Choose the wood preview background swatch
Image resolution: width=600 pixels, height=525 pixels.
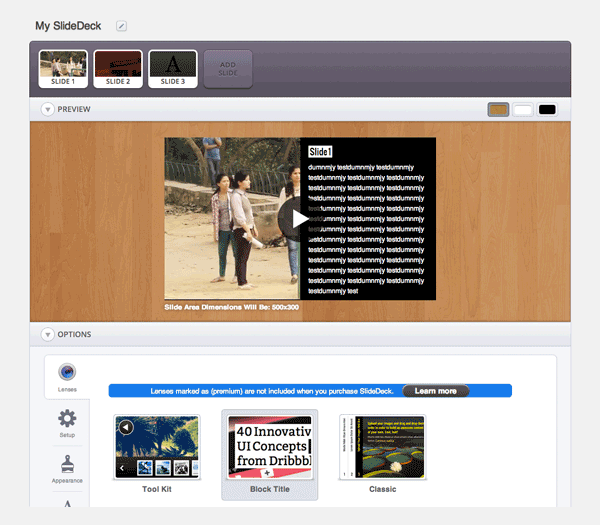498,110
